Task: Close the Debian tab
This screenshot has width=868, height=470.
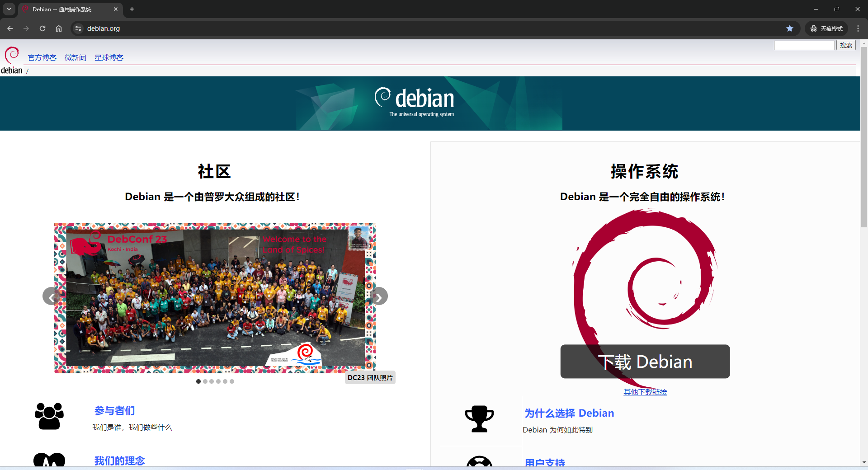Action: 116,9
